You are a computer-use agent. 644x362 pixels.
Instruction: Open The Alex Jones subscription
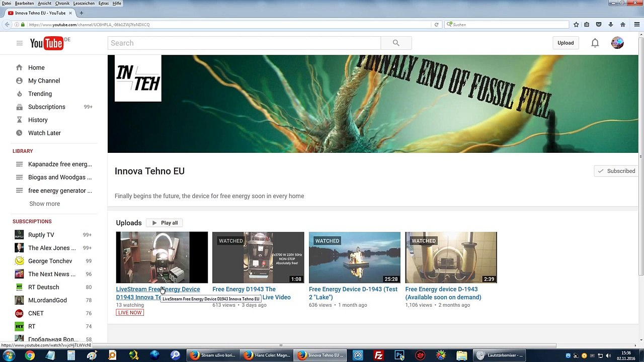pos(52,248)
